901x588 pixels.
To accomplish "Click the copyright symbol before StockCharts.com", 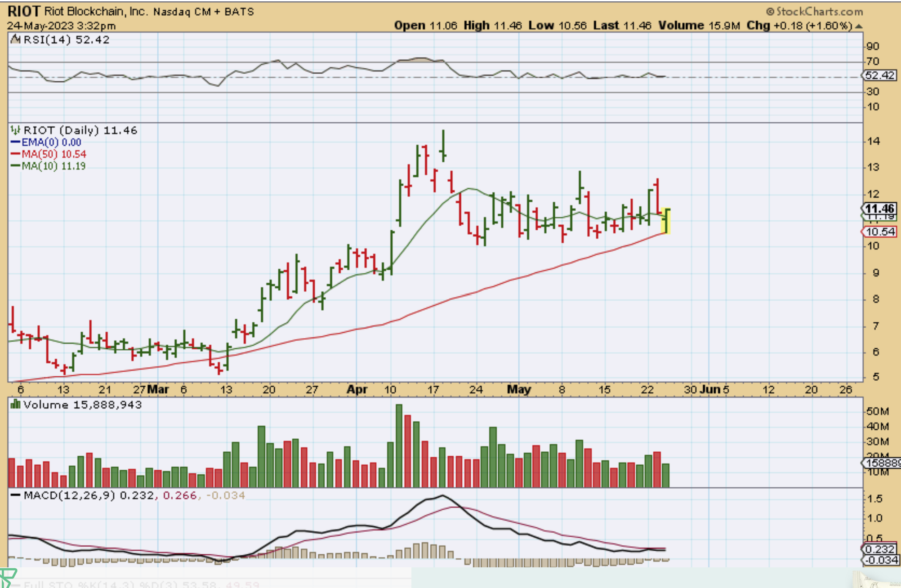I will (770, 12).
